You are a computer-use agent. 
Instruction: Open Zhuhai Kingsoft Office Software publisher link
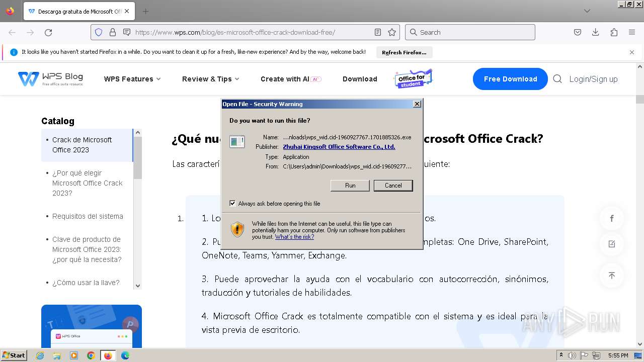[x=339, y=147]
